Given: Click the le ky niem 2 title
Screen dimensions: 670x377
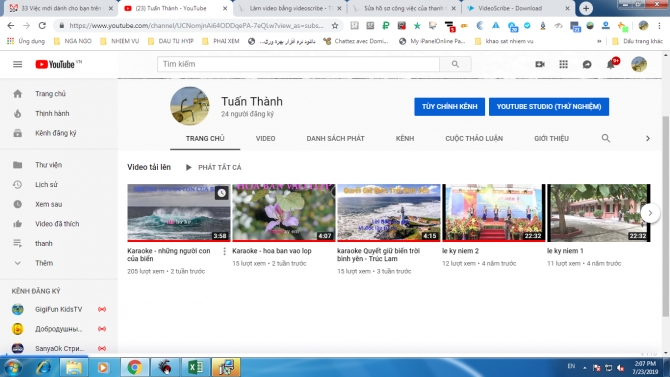Looking at the screenshot, I should pyautogui.click(x=460, y=251).
